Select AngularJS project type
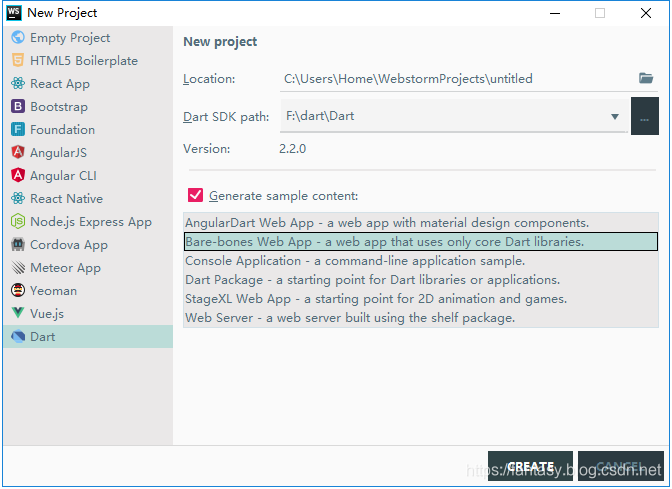672x489 pixels. coord(88,152)
